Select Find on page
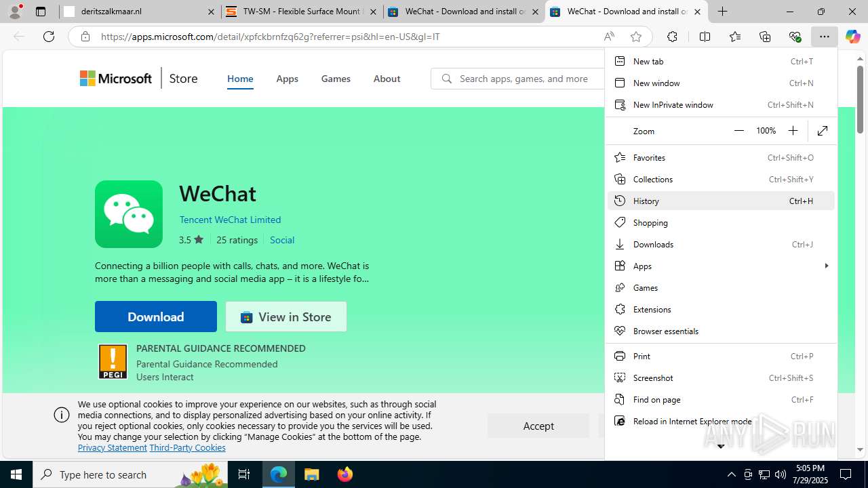868x488 pixels. pyautogui.click(x=721, y=399)
